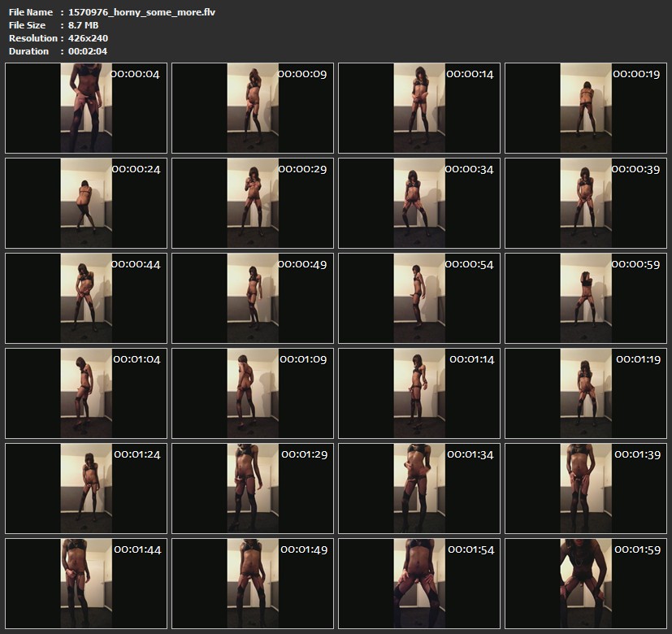The width and height of the screenshot is (672, 634).
Task: Click the 00:00:24 thumbnail frame
Action: click(x=86, y=202)
